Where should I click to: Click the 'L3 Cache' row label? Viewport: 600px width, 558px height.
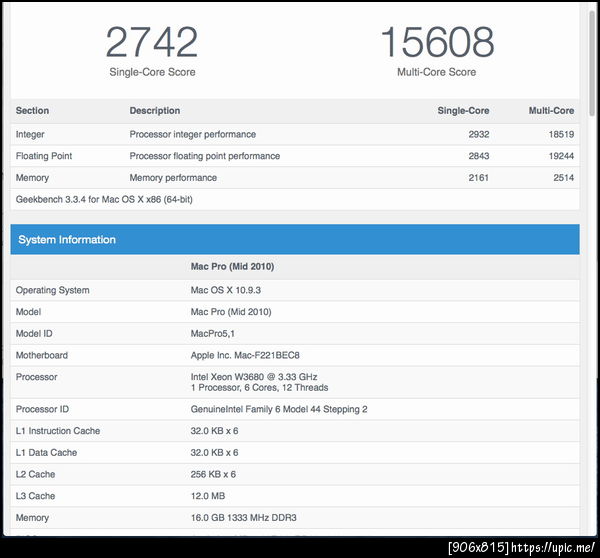click(36, 496)
